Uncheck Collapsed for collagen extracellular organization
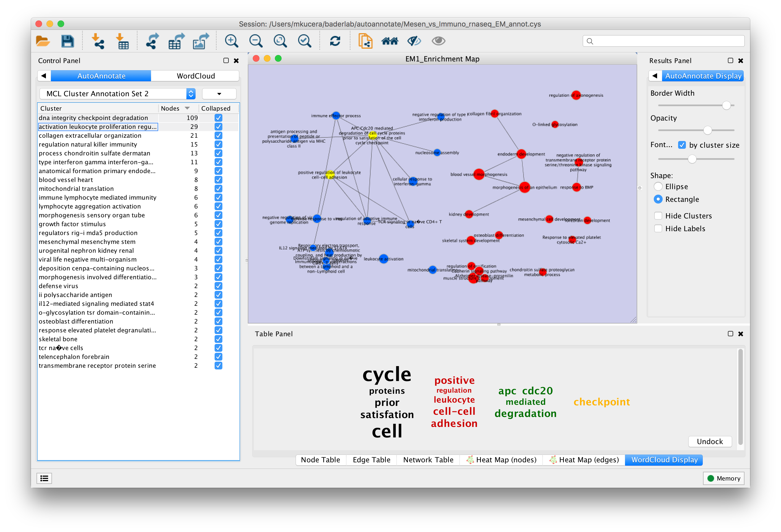781x532 pixels. (218, 135)
